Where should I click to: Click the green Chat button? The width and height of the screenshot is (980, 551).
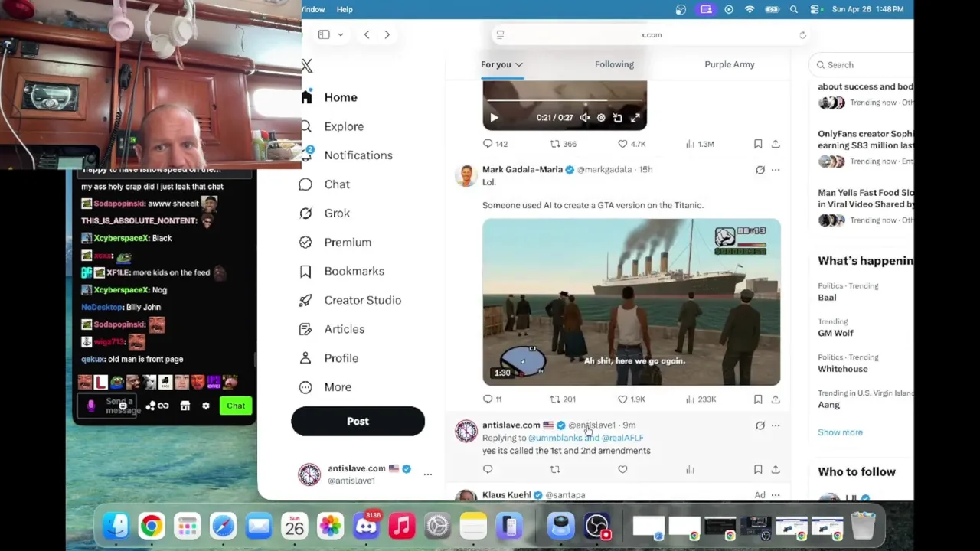click(236, 406)
